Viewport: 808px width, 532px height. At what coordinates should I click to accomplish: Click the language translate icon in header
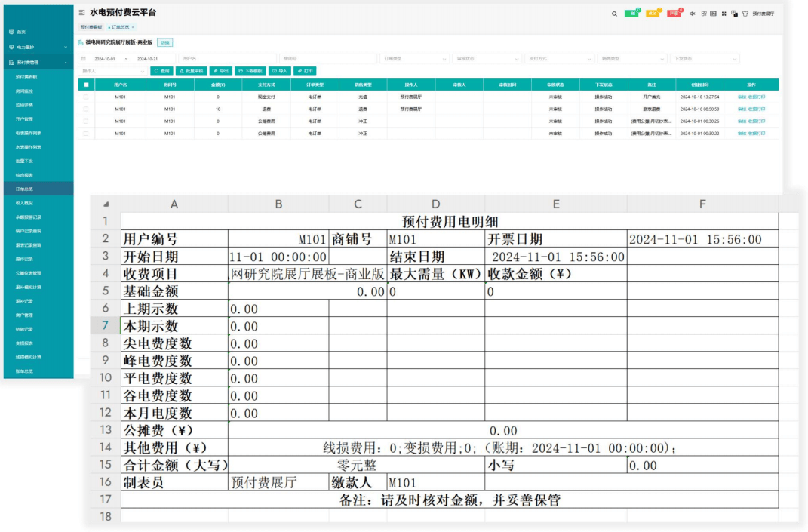pyautogui.click(x=734, y=14)
